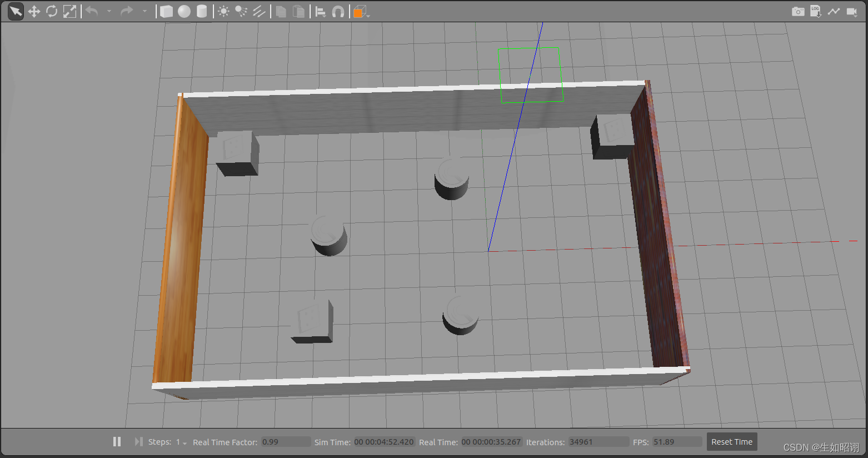Select the cylinder left of center
868x458 pixels.
[329, 235]
